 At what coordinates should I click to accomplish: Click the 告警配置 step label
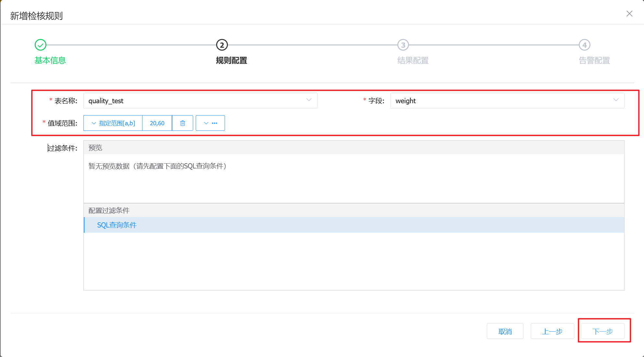coord(594,60)
